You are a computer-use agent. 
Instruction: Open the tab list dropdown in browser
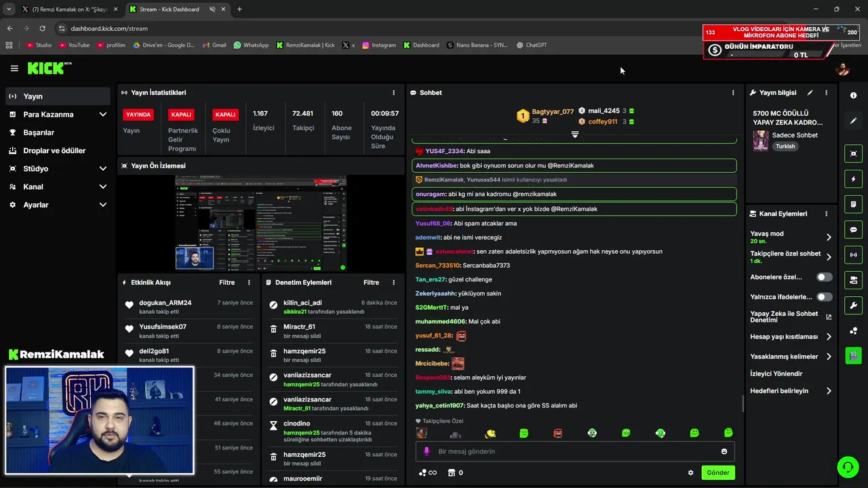[x=9, y=9]
